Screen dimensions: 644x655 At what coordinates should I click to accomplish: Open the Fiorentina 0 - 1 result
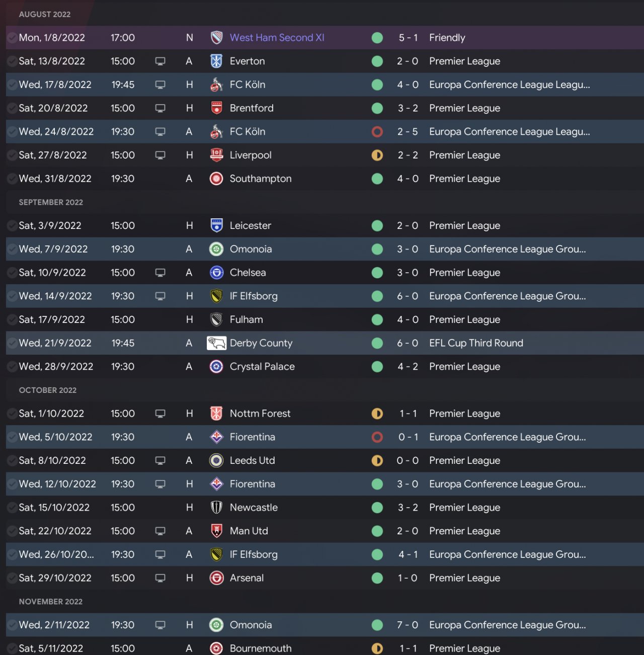tap(408, 437)
